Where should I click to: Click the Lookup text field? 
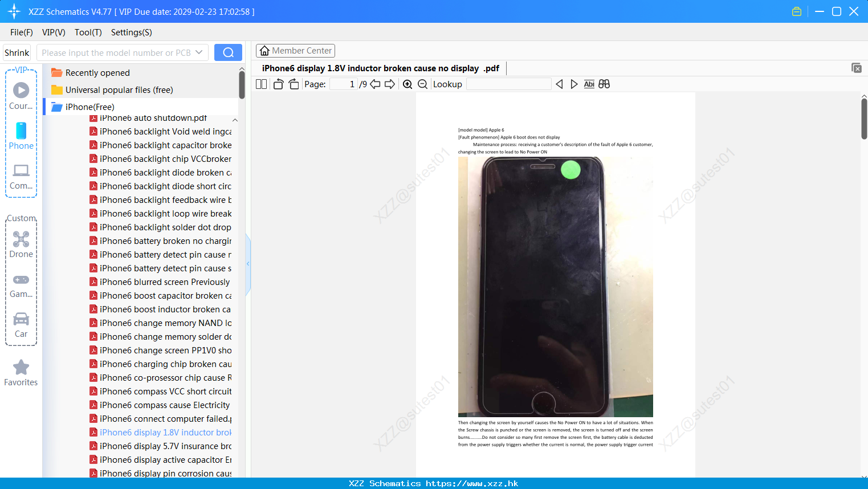508,84
